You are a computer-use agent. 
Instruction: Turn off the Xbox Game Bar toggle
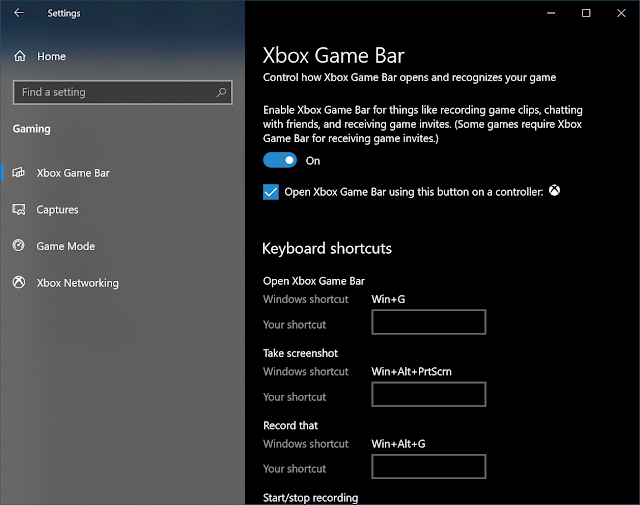point(280,160)
